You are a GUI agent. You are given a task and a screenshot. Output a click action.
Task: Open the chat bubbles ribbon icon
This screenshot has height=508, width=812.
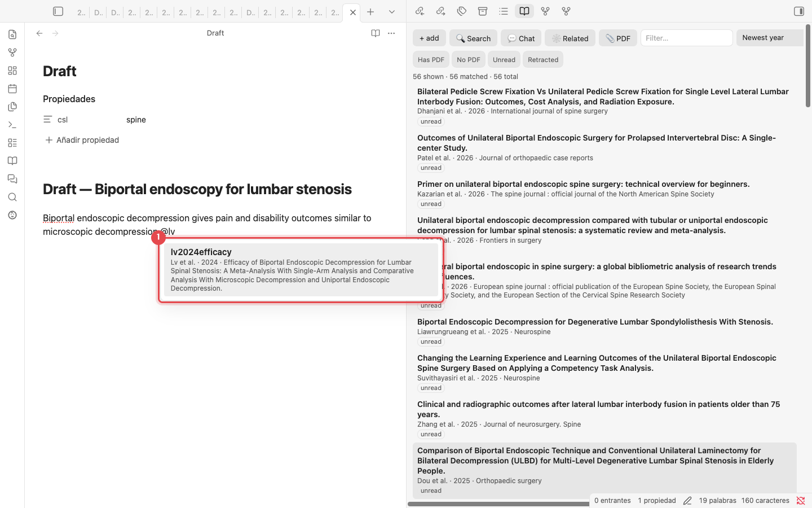12,179
